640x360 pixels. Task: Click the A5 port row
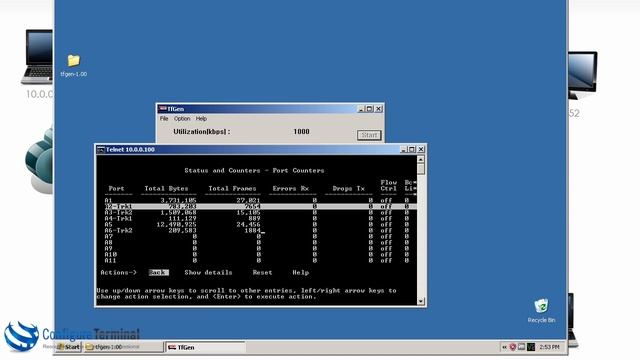coord(257,224)
